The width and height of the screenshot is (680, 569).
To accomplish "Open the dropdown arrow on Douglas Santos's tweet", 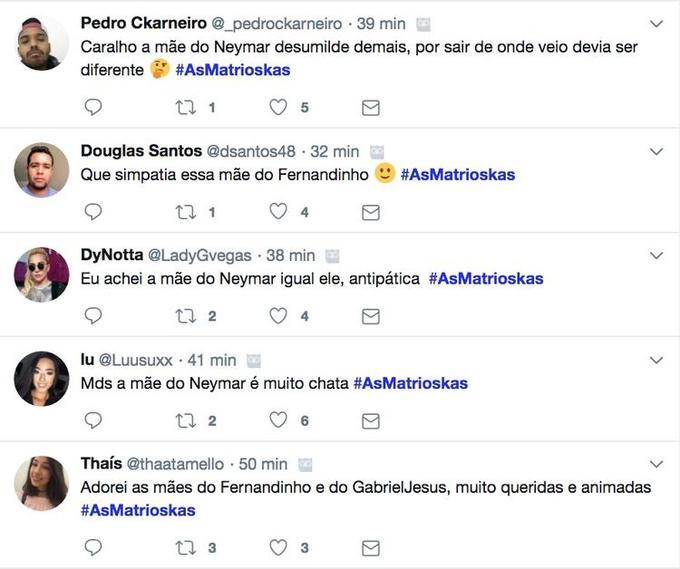I will [657, 152].
